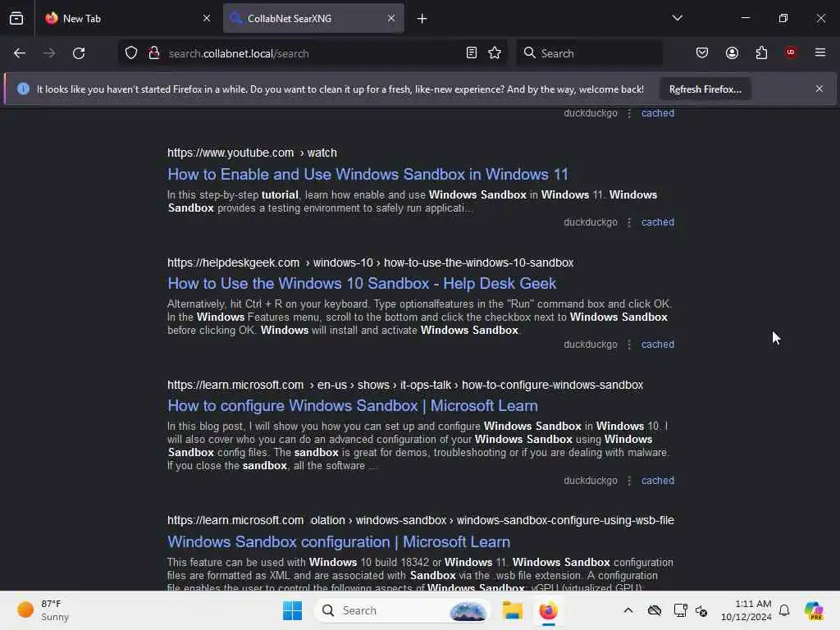
Task: Close the New Tab tab
Action: coord(207,18)
